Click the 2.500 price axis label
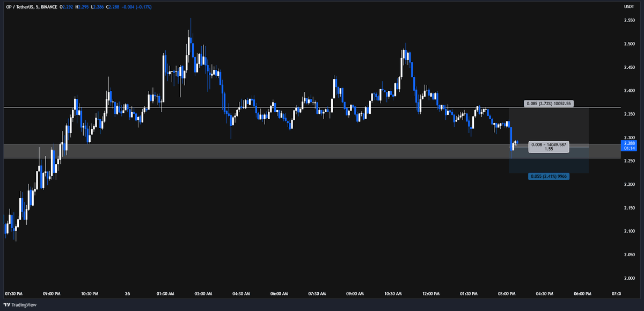The height and width of the screenshot is (311, 644). click(x=629, y=44)
